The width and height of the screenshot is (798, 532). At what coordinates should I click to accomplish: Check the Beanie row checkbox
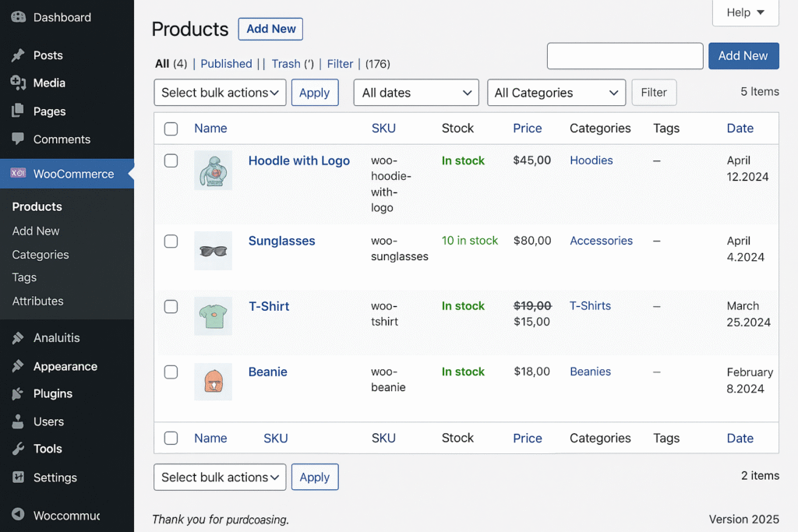tap(171, 372)
